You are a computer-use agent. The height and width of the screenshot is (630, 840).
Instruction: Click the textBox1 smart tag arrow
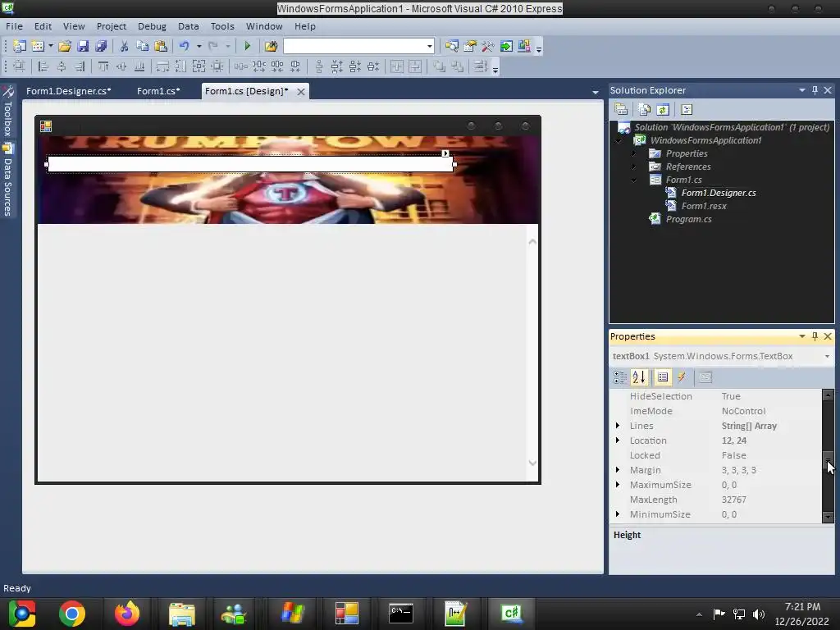(445, 153)
